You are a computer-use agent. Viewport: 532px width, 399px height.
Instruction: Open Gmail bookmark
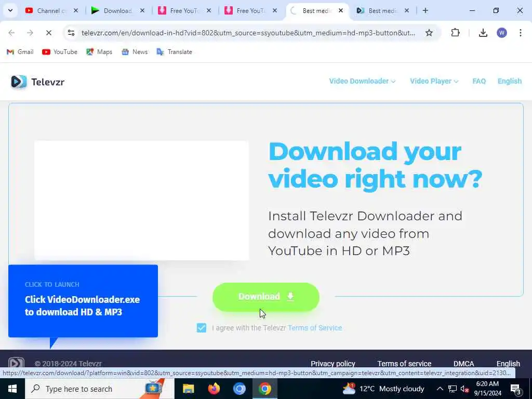20,52
